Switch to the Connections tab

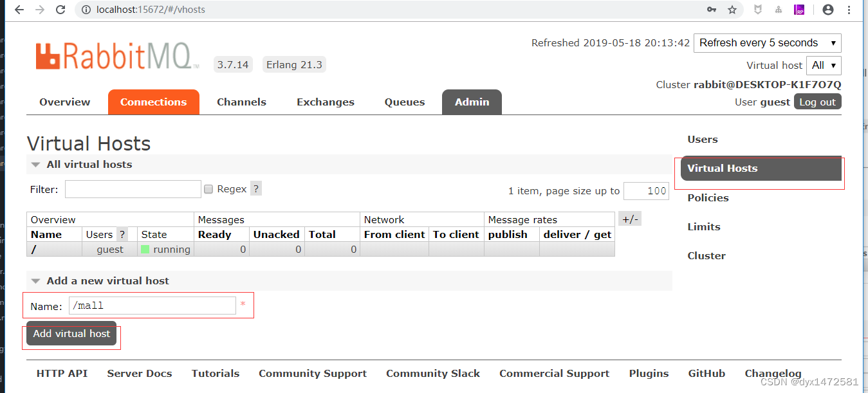pyautogui.click(x=153, y=102)
